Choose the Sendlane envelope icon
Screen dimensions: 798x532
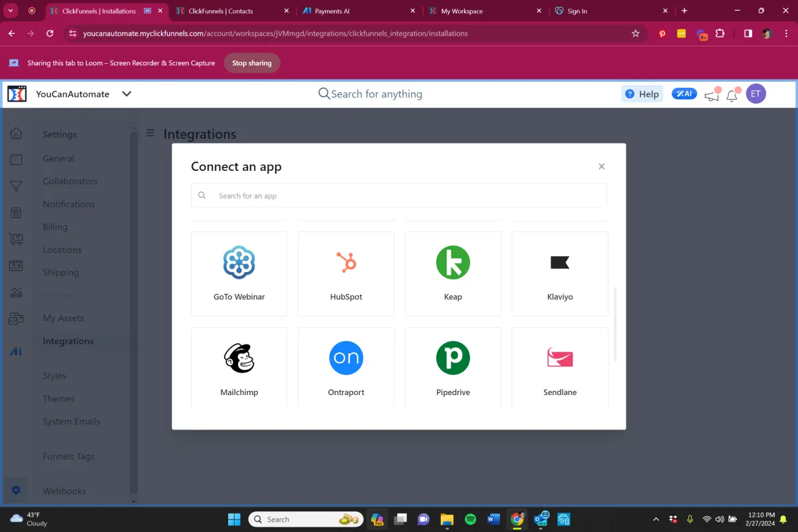click(x=560, y=358)
